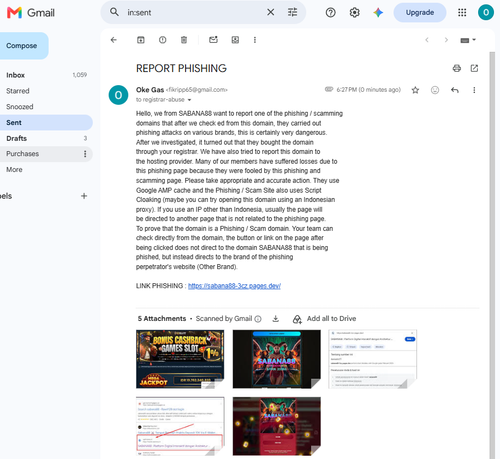Delete this email with trash icon
This screenshot has width=500, height=459.
(184, 40)
